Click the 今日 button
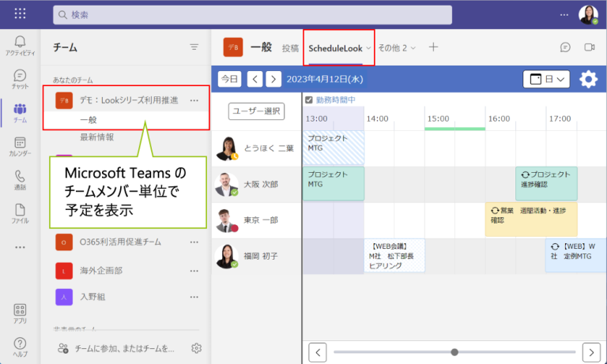The height and width of the screenshot is (364, 607). (x=229, y=79)
